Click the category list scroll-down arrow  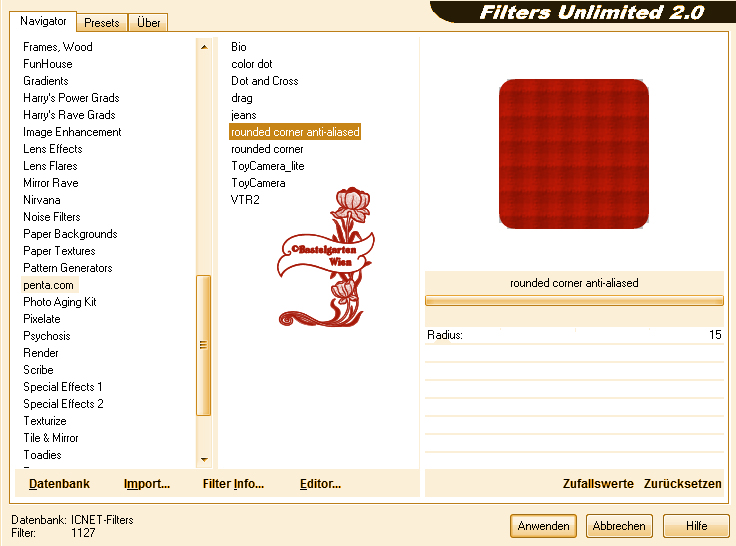[204, 460]
